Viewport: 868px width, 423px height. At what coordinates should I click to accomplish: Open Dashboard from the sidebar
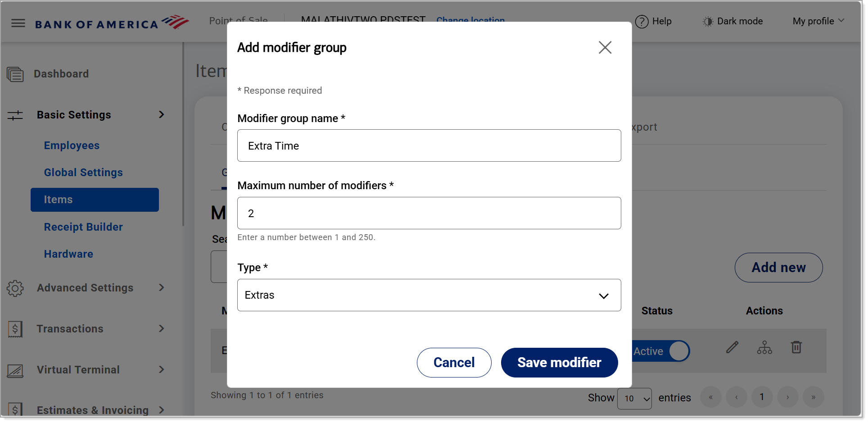(61, 74)
